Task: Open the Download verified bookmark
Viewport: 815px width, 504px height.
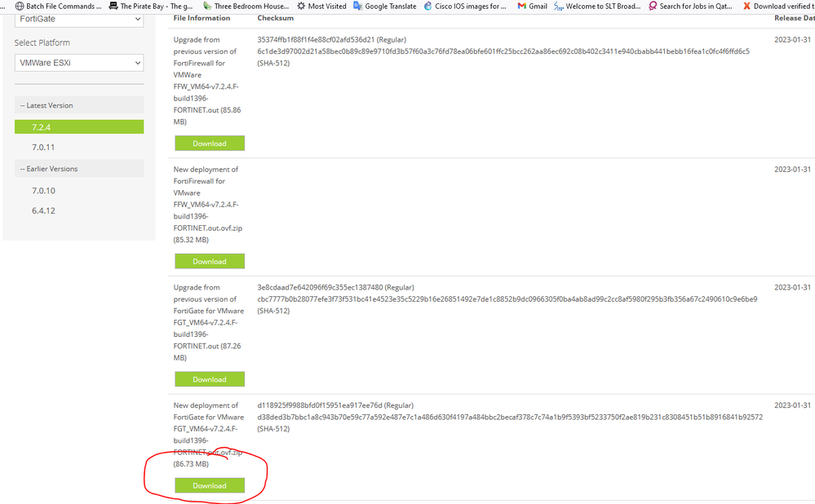Action: [778, 7]
